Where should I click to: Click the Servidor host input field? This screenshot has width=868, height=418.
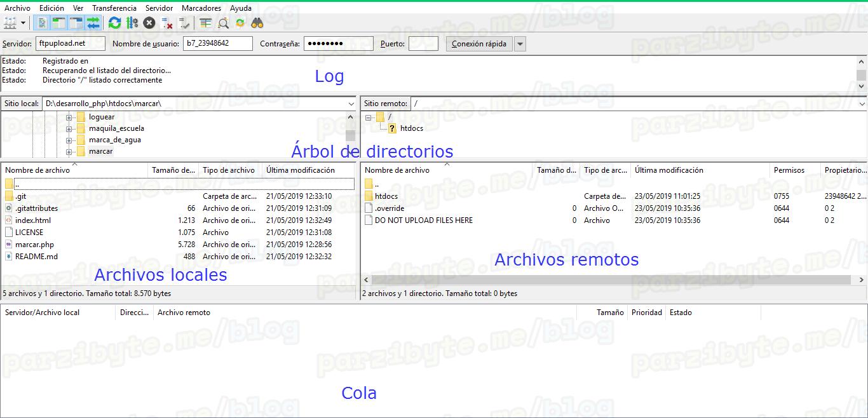(x=70, y=44)
